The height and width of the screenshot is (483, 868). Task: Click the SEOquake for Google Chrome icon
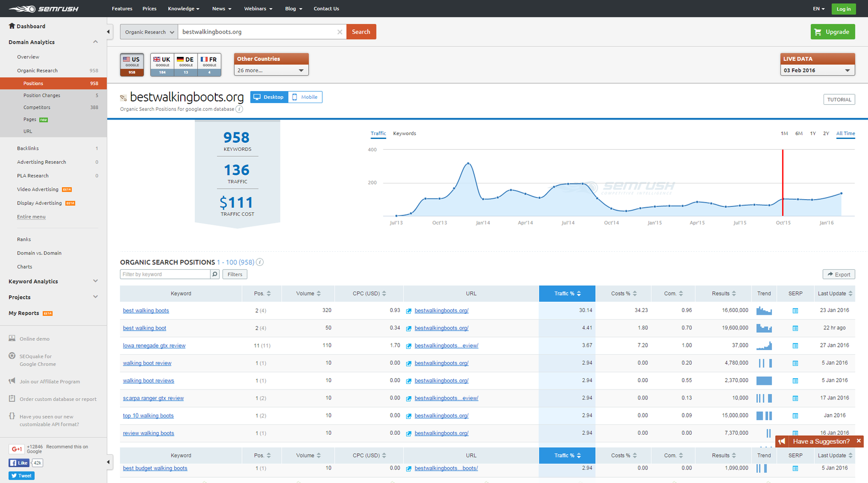(12, 356)
